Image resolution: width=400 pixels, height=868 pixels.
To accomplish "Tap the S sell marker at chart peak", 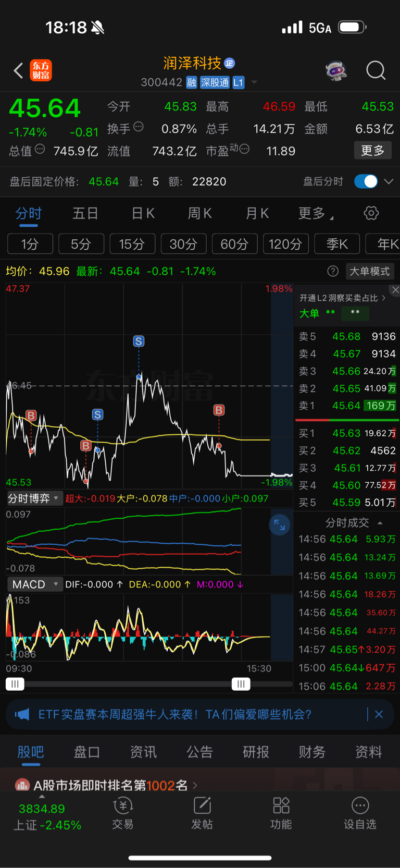I will click(x=139, y=341).
